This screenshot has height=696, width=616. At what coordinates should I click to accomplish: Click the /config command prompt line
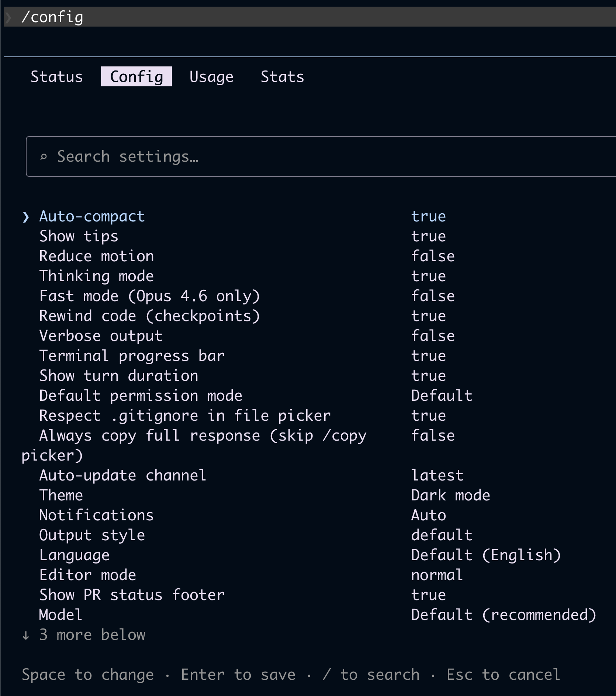[x=310, y=17]
